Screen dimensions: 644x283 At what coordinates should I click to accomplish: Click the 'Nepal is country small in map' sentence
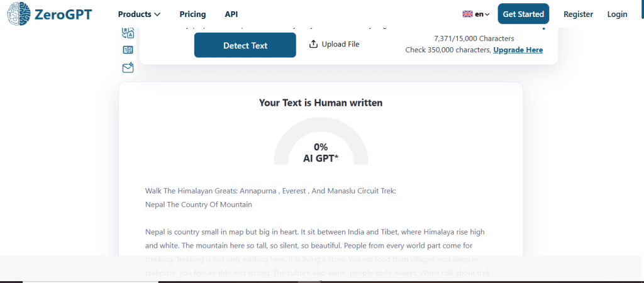[x=222, y=231]
